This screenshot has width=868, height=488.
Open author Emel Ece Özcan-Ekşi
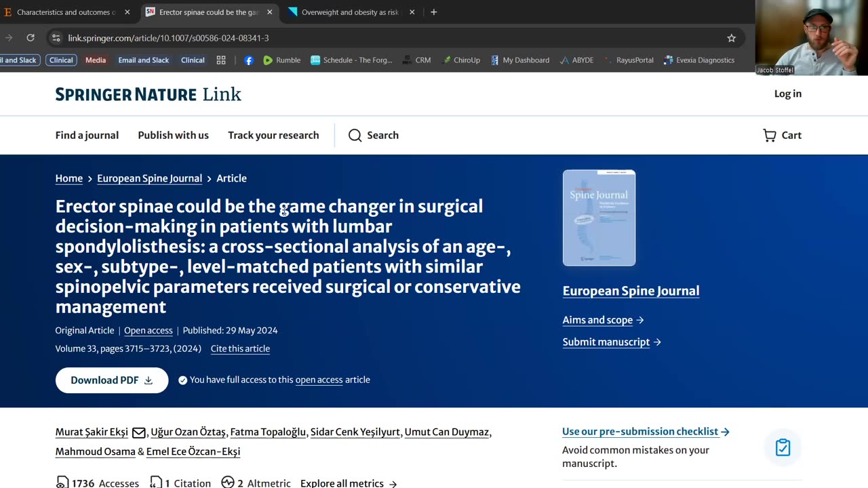pos(193,451)
